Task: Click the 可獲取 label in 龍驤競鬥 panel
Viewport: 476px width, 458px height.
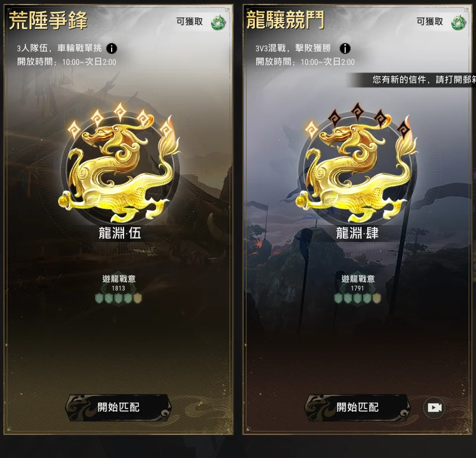Action: 430,21
